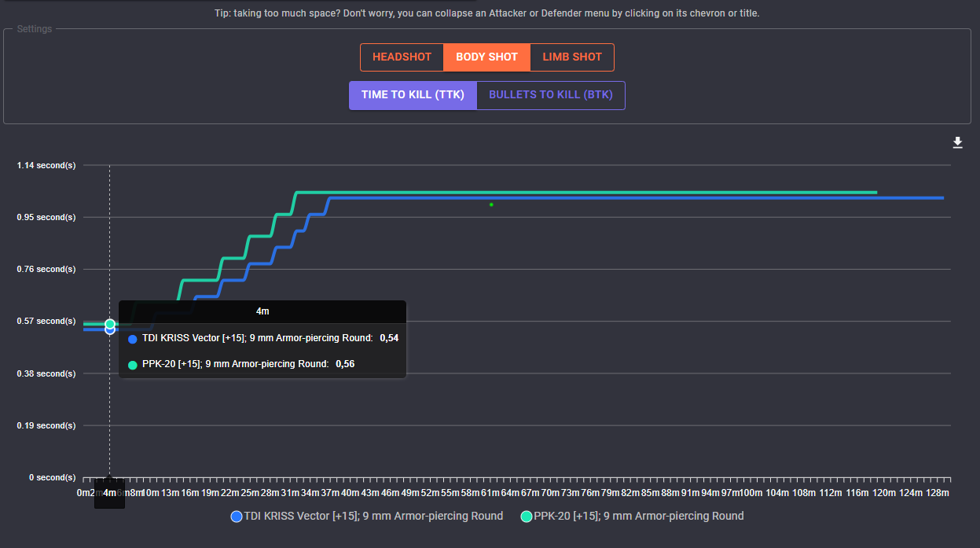Click the tooltip header reading 4m
Screen dimensions: 980x548
(x=262, y=311)
